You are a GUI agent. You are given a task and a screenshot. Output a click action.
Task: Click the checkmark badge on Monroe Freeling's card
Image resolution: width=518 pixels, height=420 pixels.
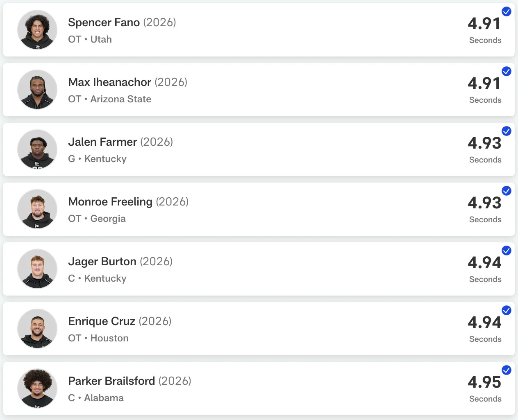[507, 191]
